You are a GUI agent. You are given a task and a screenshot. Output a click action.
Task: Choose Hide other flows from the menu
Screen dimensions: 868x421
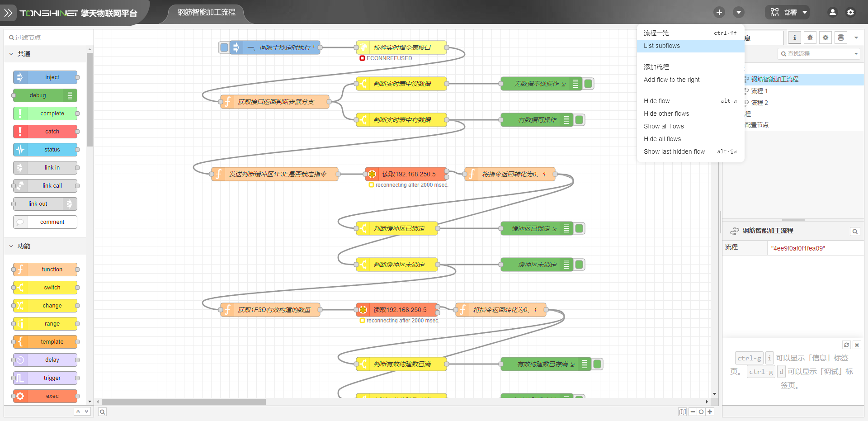pos(666,114)
